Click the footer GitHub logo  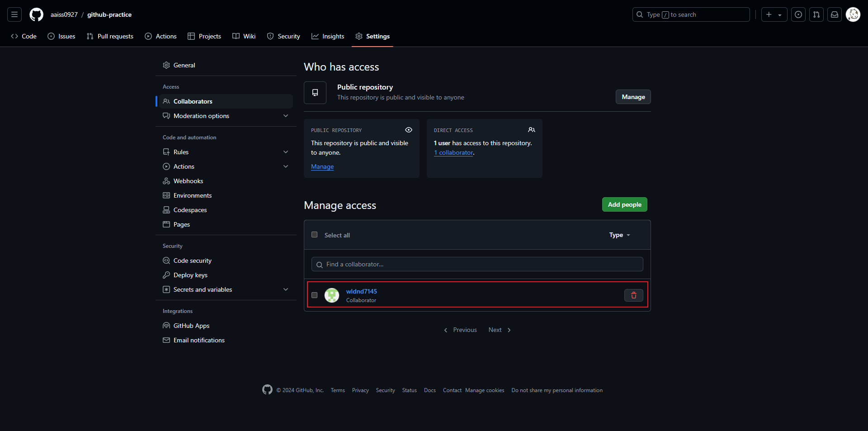point(267,389)
